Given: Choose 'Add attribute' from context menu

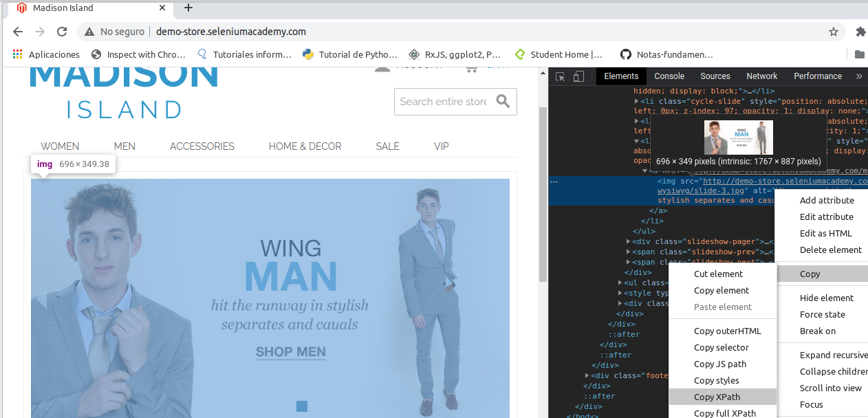Looking at the screenshot, I should (x=827, y=200).
